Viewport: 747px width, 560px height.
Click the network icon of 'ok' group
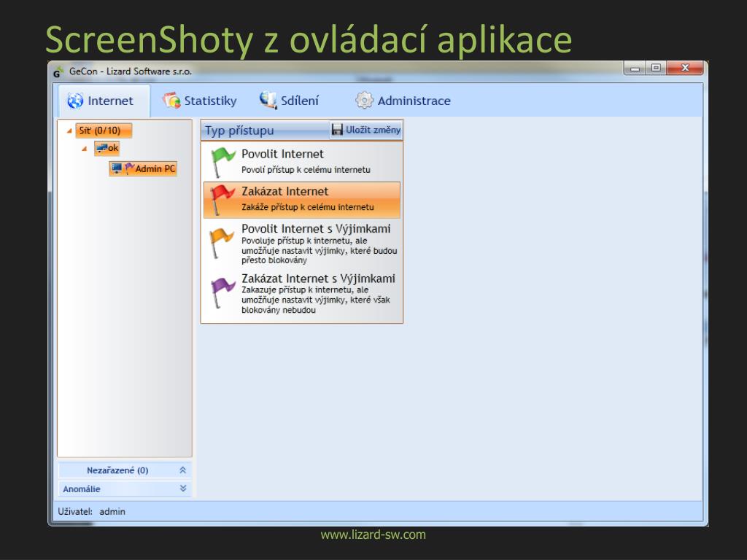coord(102,147)
